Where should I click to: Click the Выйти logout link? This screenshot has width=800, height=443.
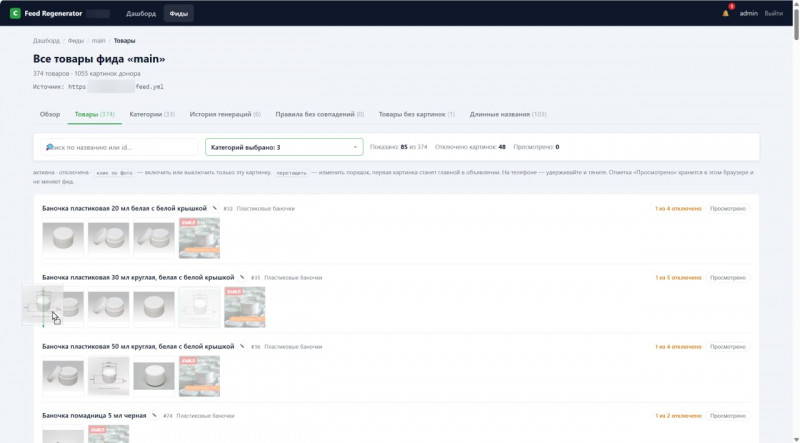click(x=773, y=13)
